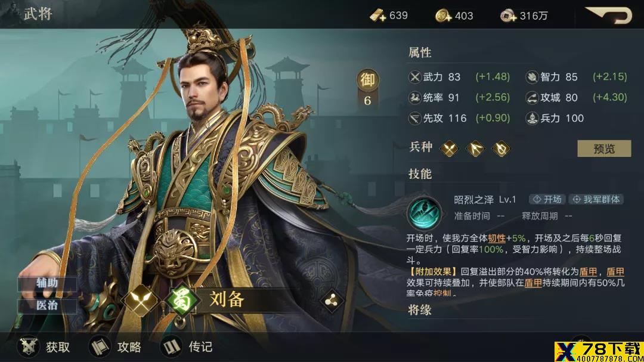Tap the 御 6 cost badge
The width and height of the screenshot is (644, 362).
click(x=367, y=88)
